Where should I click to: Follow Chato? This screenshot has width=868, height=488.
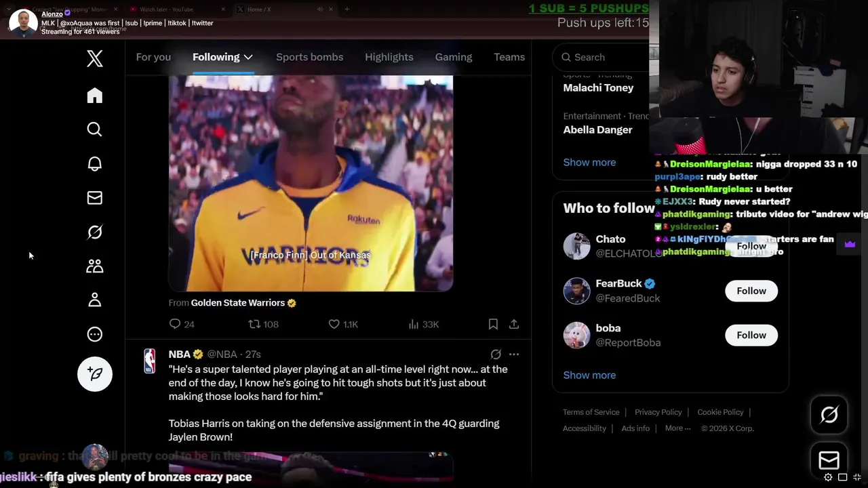point(751,246)
